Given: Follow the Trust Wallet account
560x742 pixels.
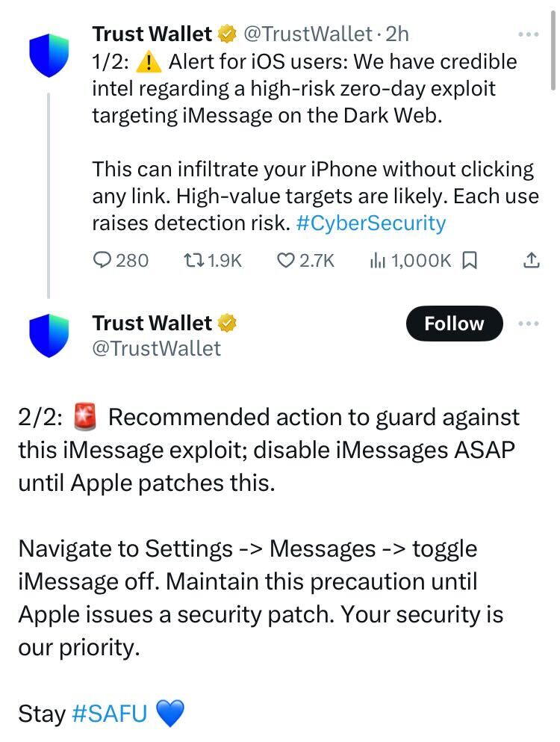Looking at the screenshot, I should 454,324.
